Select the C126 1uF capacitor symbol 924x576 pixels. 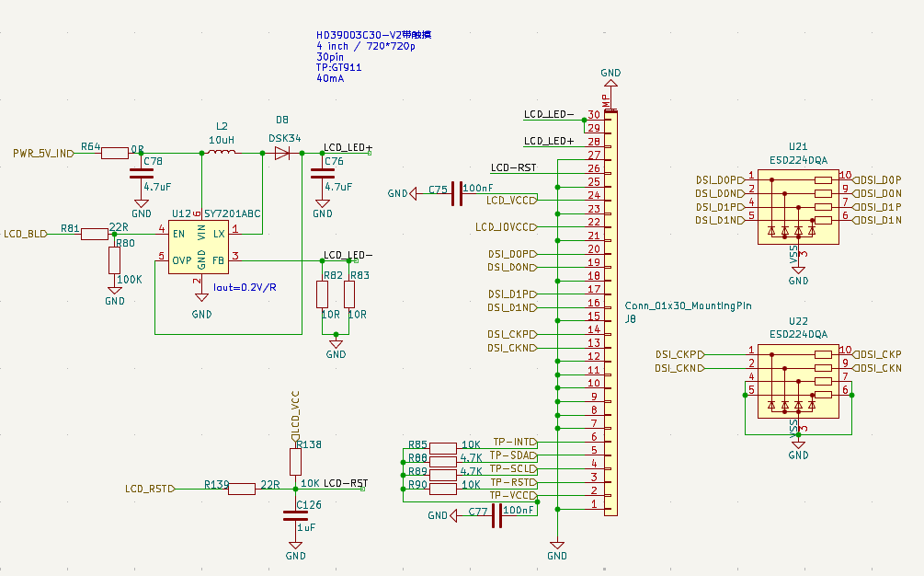pyautogui.click(x=295, y=516)
